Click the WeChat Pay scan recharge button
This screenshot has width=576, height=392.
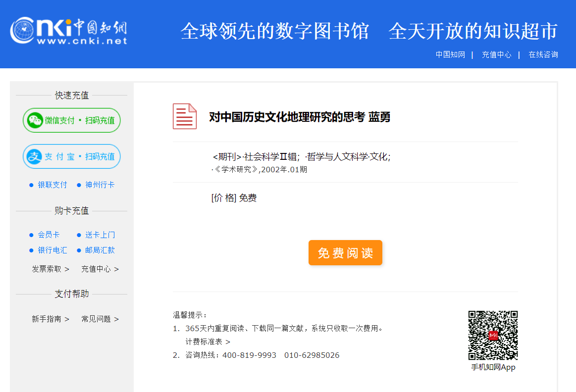click(72, 120)
